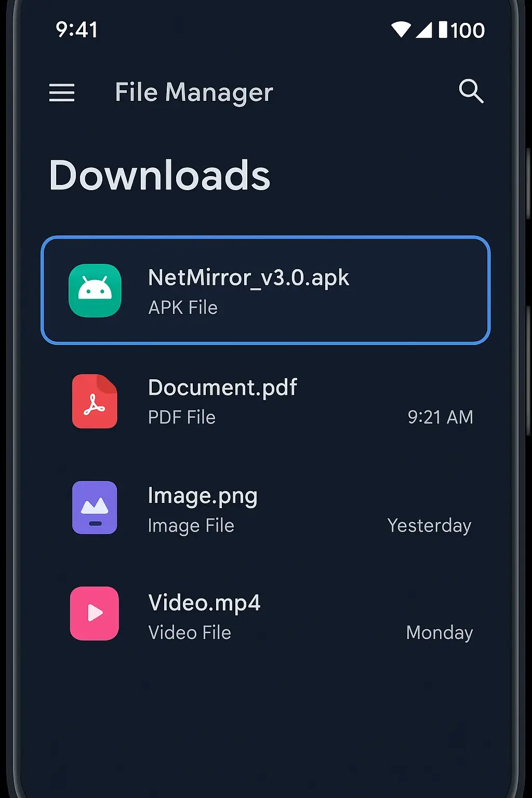532x798 pixels.
Task: Tap the pink video play icon
Action: coord(95,614)
